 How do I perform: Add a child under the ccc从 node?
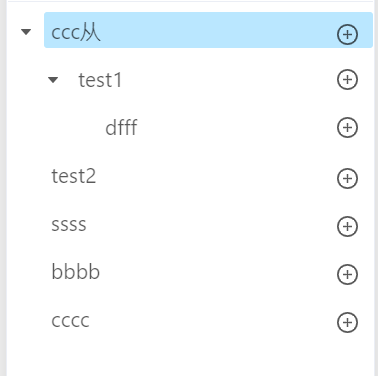pos(347,34)
